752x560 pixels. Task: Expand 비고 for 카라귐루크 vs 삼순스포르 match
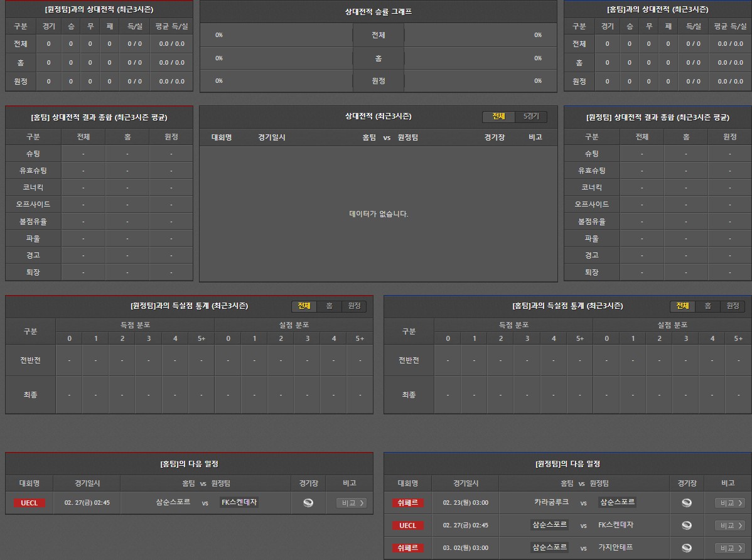tap(730, 503)
